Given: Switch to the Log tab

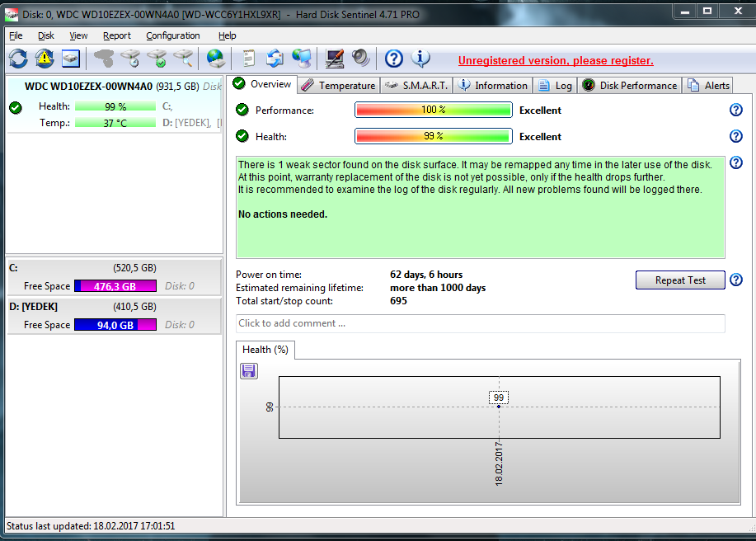Looking at the screenshot, I should click(555, 85).
